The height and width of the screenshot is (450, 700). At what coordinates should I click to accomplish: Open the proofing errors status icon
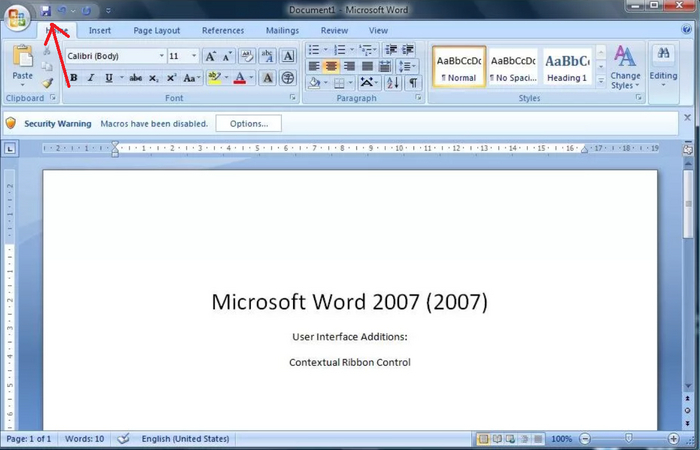[x=124, y=439]
